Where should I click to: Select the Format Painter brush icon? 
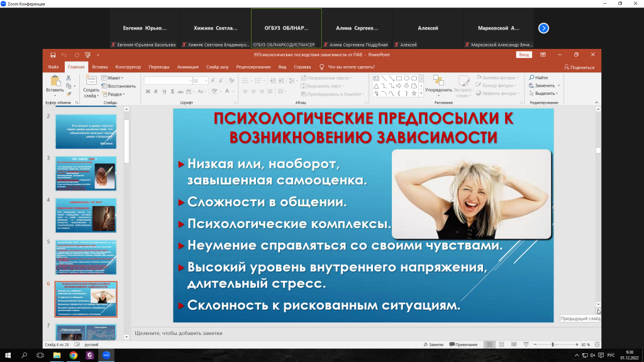point(69,94)
